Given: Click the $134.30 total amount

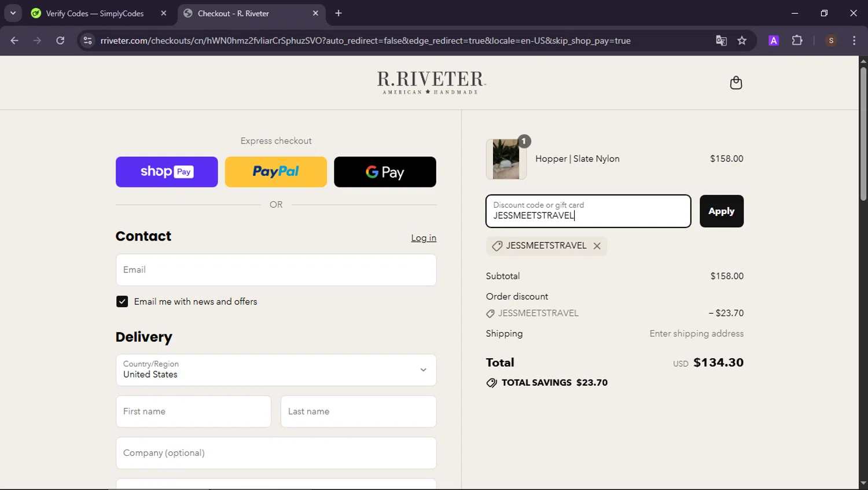Looking at the screenshot, I should pyautogui.click(x=718, y=363).
